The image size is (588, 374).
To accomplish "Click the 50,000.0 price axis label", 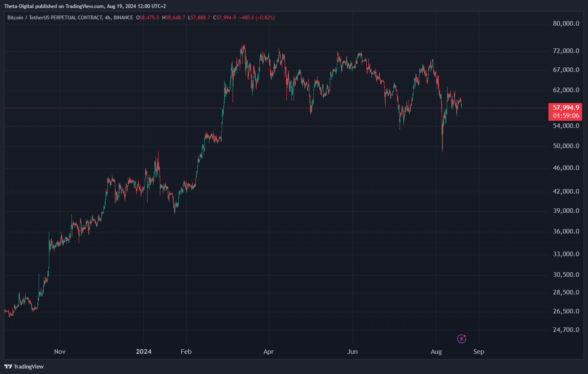I will pyautogui.click(x=567, y=146).
